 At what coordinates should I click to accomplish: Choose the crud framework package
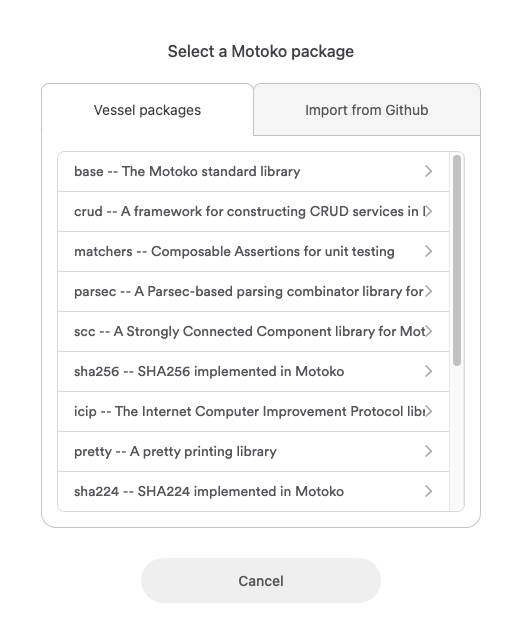pyautogui.click(x=254, y=211)
